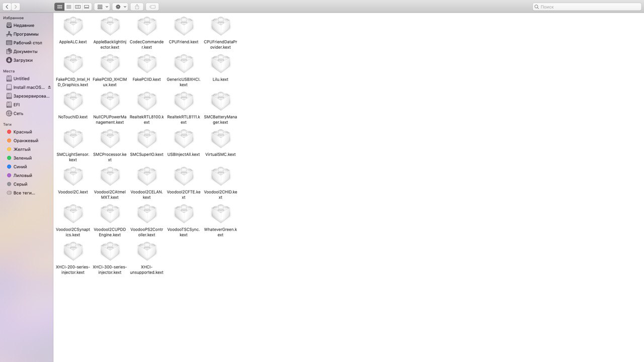Open Рабочий стол in the sidebar

point(27,43)
